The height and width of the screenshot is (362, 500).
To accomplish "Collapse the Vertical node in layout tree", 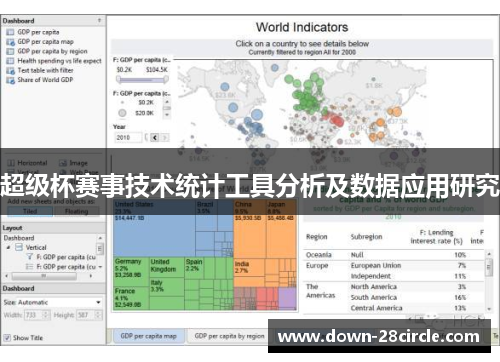I will pyautogui.click(x=8, y=247).
